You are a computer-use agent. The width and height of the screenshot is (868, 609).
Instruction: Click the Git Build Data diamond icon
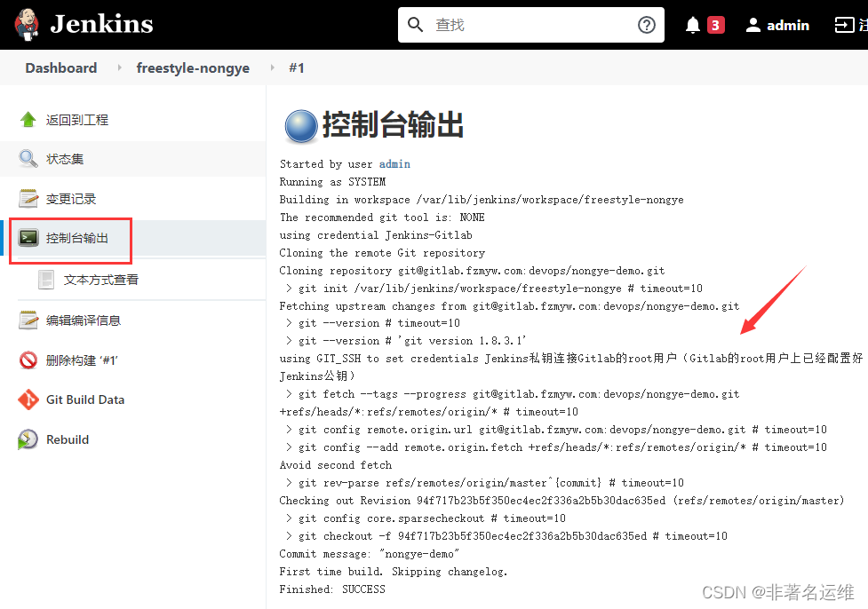(x=28, y=399)
